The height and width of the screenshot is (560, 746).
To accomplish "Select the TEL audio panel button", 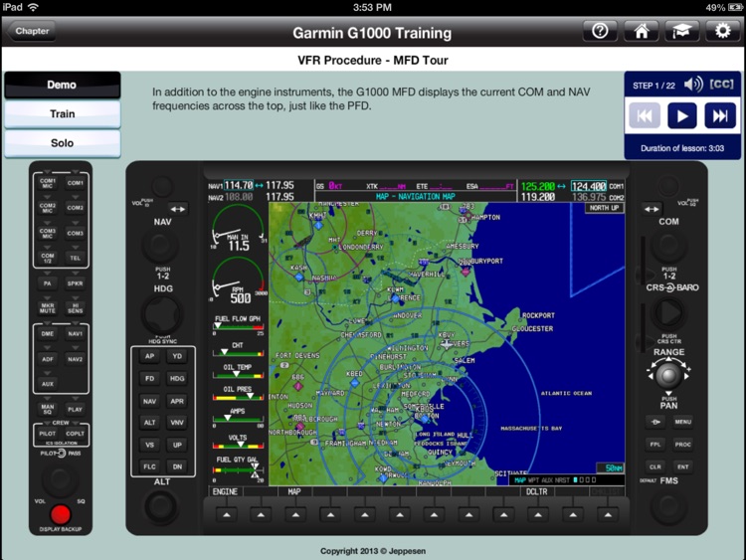I will [76, 258].
